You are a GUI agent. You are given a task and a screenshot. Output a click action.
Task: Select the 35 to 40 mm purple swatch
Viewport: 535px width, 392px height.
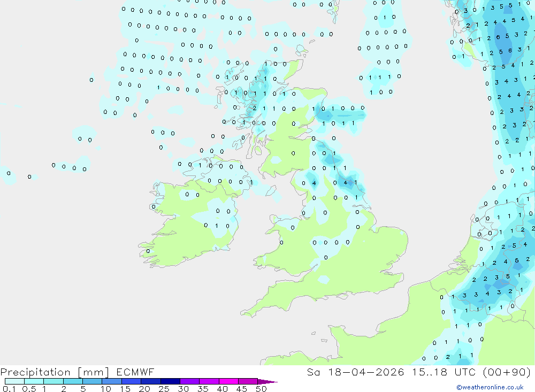click(x=209, y=381)
